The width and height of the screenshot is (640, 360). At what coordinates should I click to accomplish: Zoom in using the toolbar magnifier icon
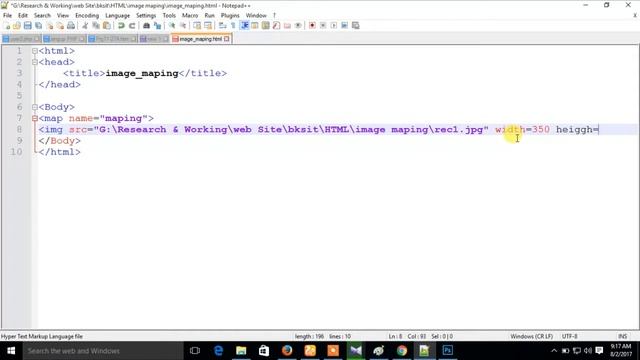click(x=172, y=26)
